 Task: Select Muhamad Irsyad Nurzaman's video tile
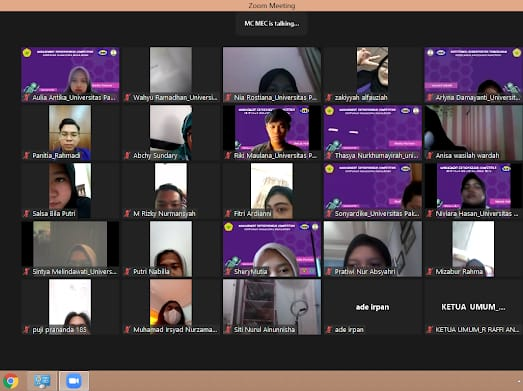click(171, 307)
